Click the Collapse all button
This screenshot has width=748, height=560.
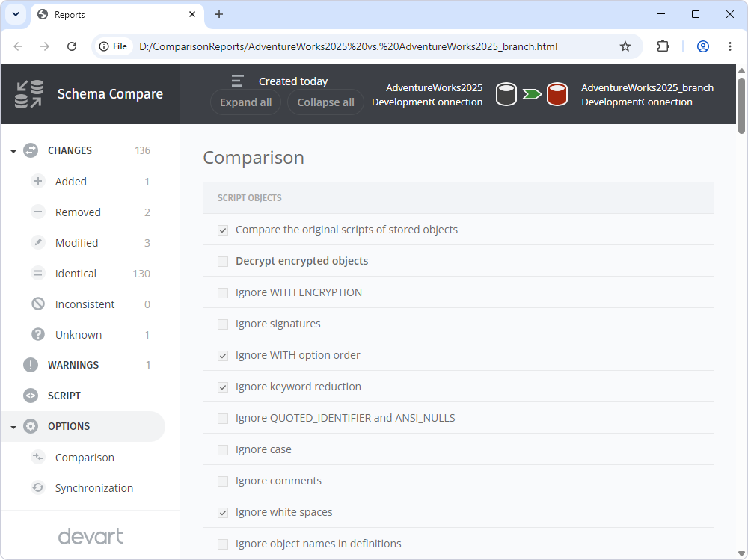coord(326,102)
